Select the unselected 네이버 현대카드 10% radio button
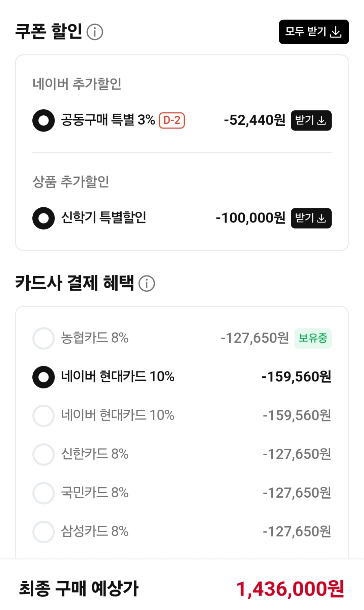Viewport: 364px width, 610px height. click(x=43, y=416)
